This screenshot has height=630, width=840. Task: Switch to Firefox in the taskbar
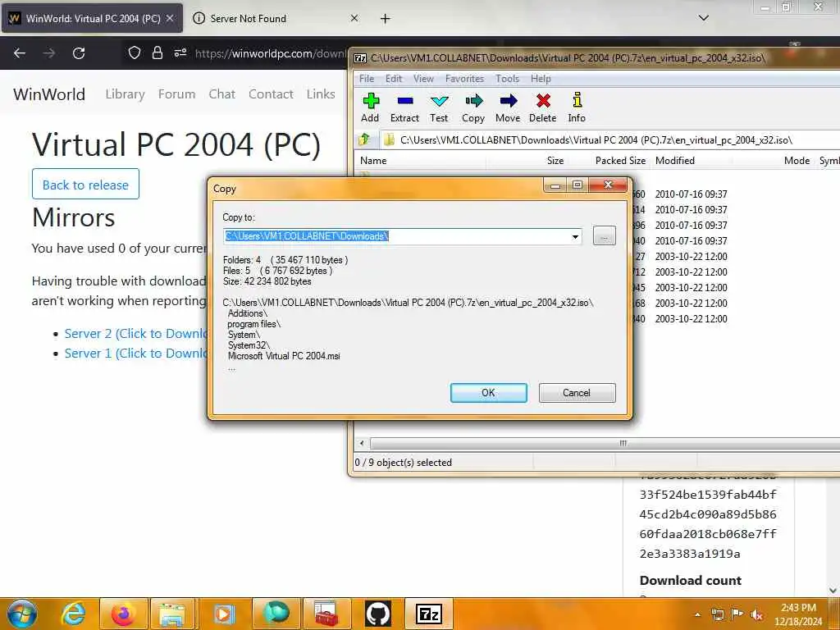click(x=123, y=614)
